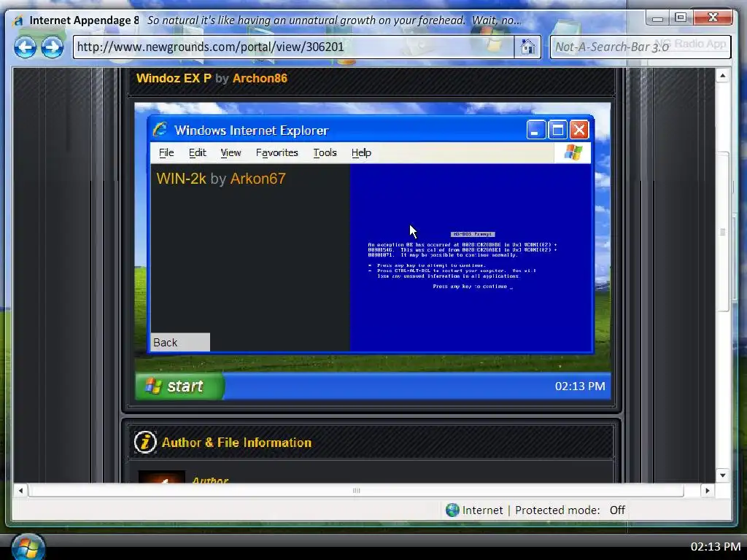Click the vertical scrollbar up arrow
Image resolution: width=747 pixels, height=560 pixels.
(722, 76)
